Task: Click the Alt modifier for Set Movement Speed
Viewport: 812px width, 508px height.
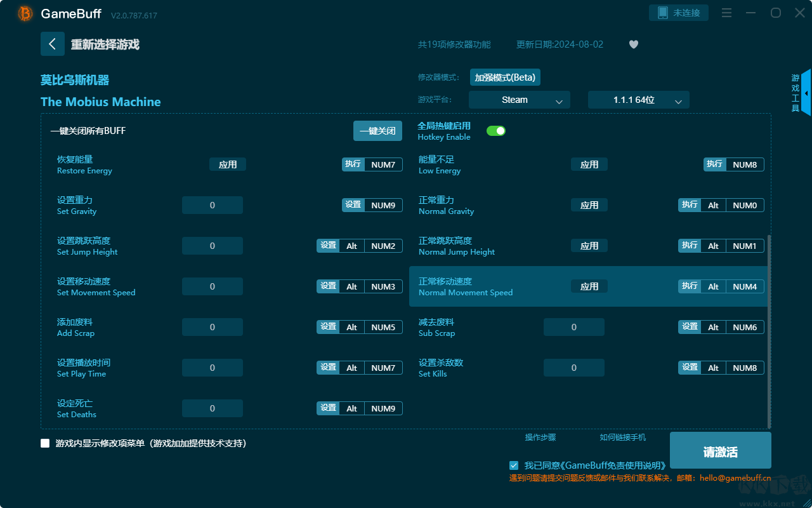Action: click(351, 286)
